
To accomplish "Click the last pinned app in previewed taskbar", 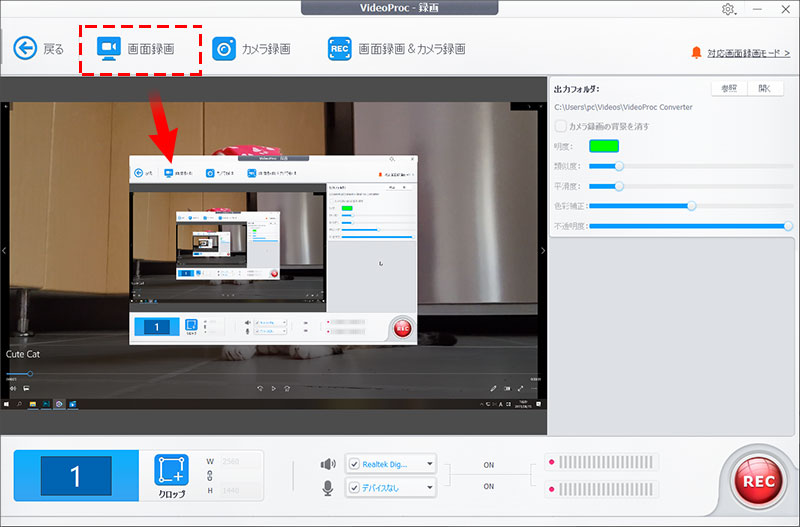I will click(x=72, y=404).
